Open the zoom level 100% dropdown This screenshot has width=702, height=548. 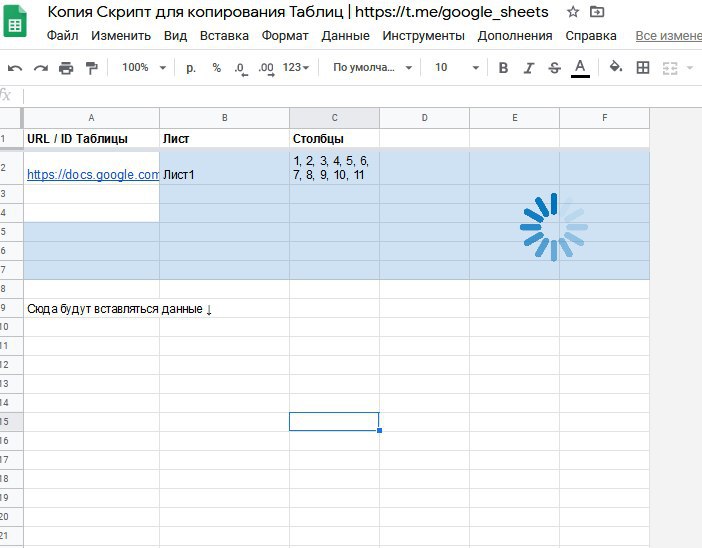(143, 68)
